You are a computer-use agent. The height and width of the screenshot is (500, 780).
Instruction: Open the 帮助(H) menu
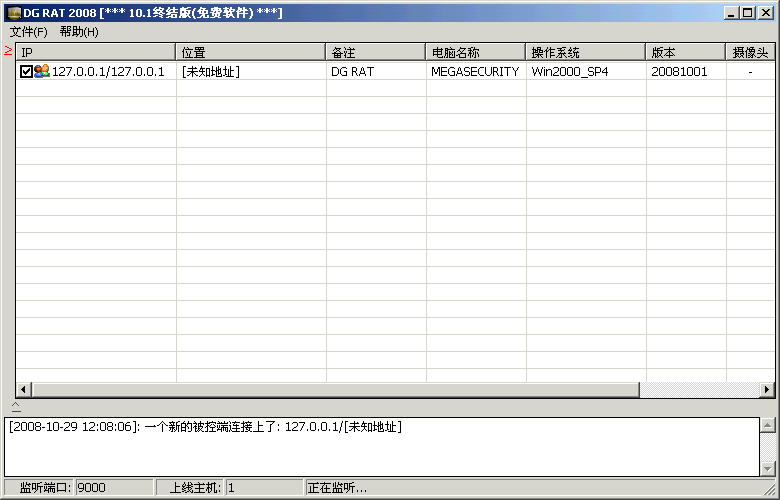point(79,32)
